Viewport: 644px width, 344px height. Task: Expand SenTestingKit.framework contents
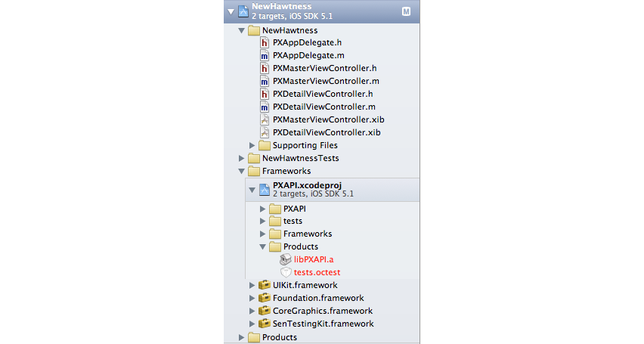click(x=252, y=324)
